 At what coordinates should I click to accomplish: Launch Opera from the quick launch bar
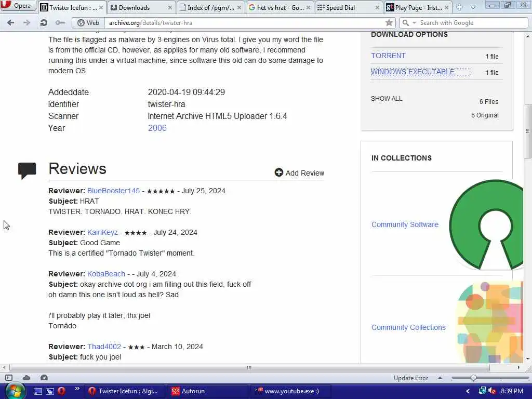pyautogui.click(x=61, y=391)
